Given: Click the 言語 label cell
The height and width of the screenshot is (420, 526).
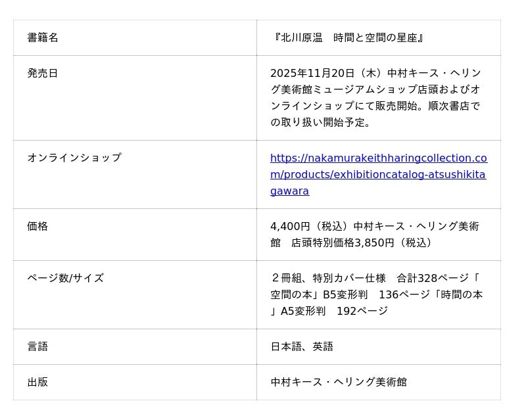Looking at the screenshot, I should pos(37,347).
